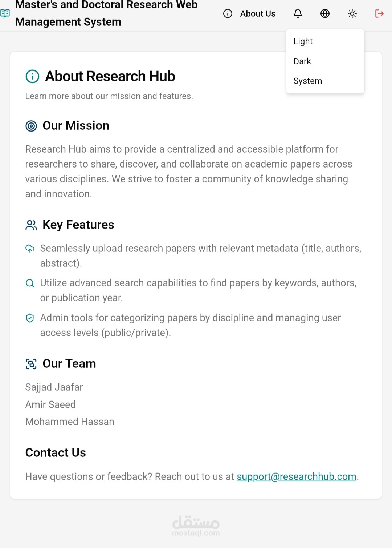Image resolution: width=392 pixels, height=548 pixels.
Task: Select the Light theme option
Action: coord(303,41)
